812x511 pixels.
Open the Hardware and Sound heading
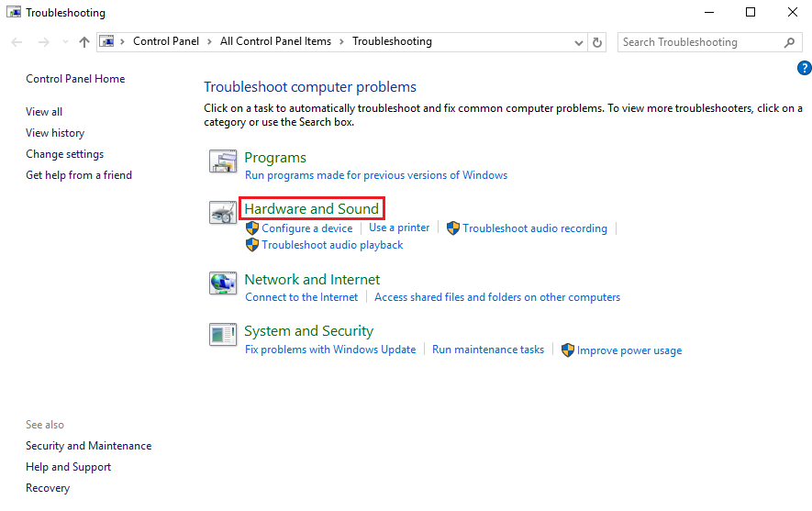[311, 209]
